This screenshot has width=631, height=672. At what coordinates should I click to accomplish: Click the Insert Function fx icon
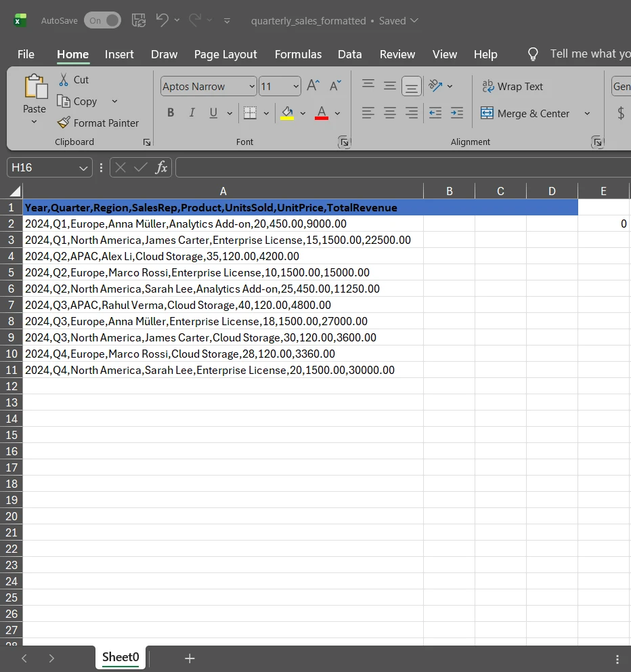[x=161, y=167]
